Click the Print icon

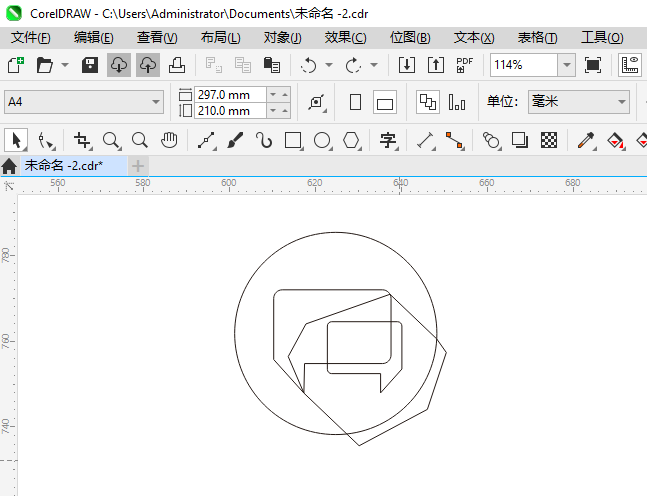coord(177,65)
